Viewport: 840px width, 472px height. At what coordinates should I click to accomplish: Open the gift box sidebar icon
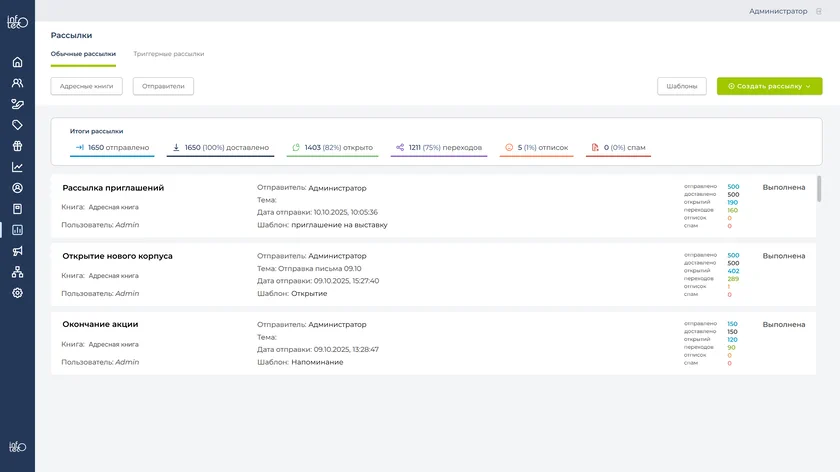click(17, 146)
